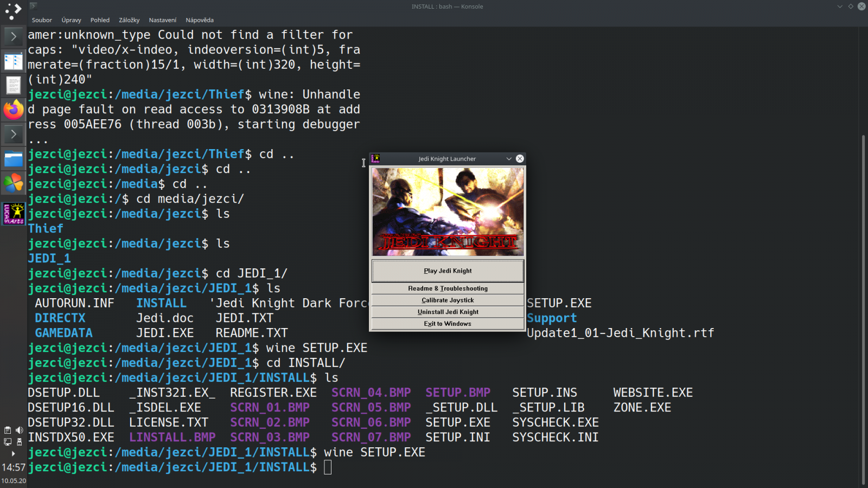
Task: Open Klipper clipboard in the system tray
Action: (x=7, y=430)
